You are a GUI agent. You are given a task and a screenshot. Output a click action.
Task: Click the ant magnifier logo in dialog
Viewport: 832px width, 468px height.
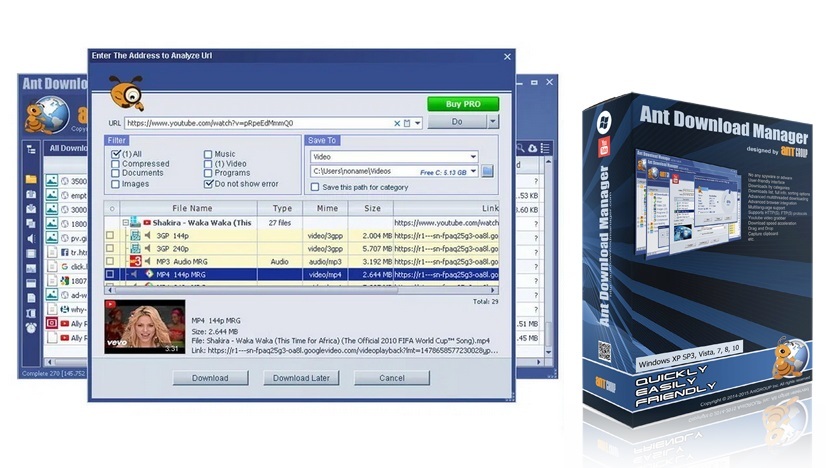tap(127, 92)
